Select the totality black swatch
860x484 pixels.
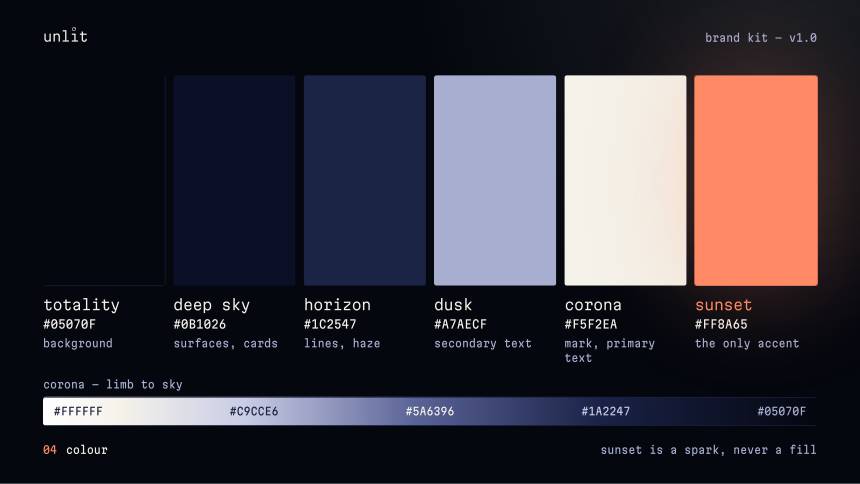(x=104, y=181)
